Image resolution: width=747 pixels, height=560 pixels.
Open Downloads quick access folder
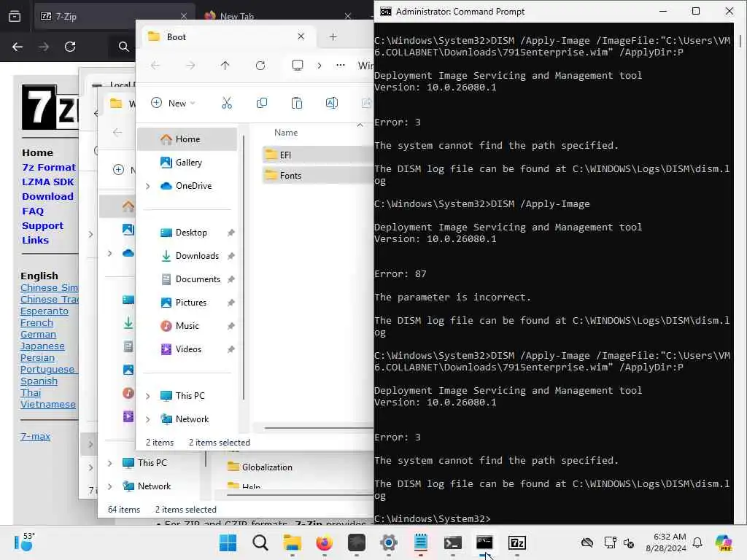point(197,256)
